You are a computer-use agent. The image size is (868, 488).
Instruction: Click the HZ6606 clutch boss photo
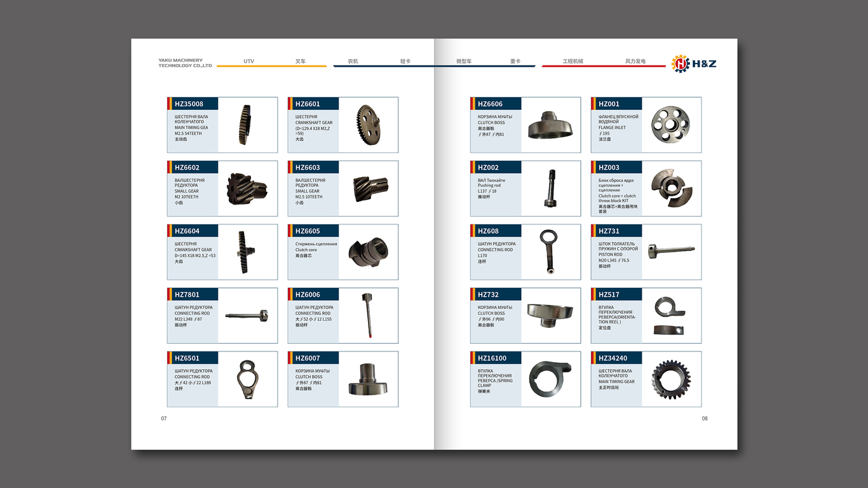point(550,125)
